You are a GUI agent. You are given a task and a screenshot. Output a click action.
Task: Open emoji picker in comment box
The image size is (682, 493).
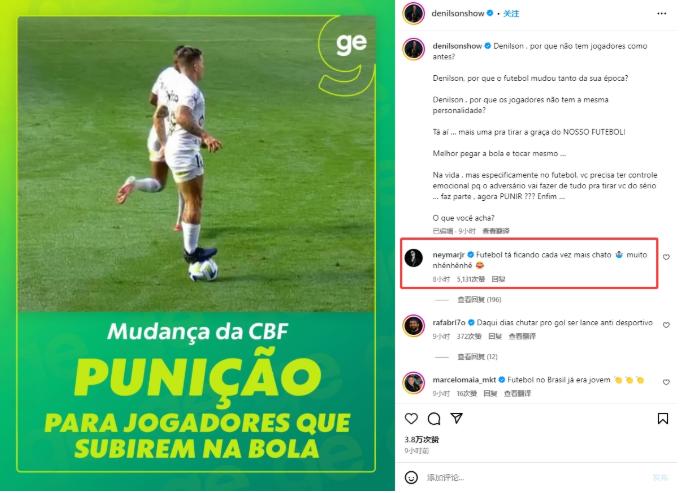(411, 477)
